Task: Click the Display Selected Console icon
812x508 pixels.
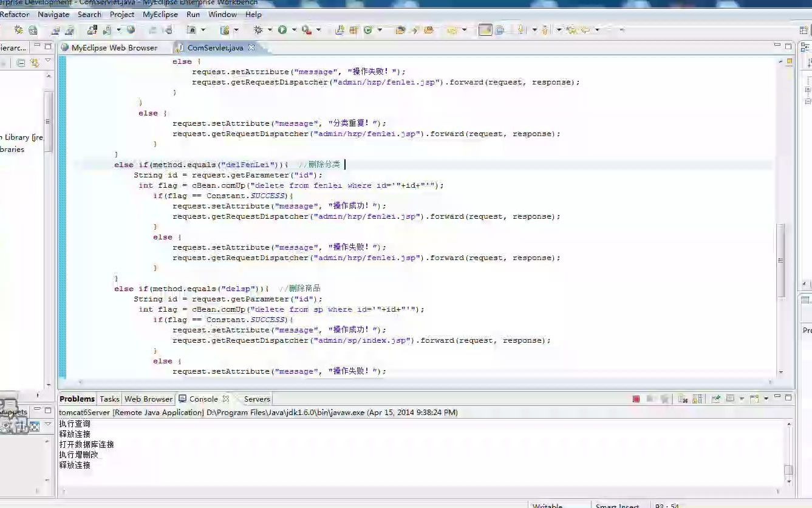Action: (x=731, y=399)
